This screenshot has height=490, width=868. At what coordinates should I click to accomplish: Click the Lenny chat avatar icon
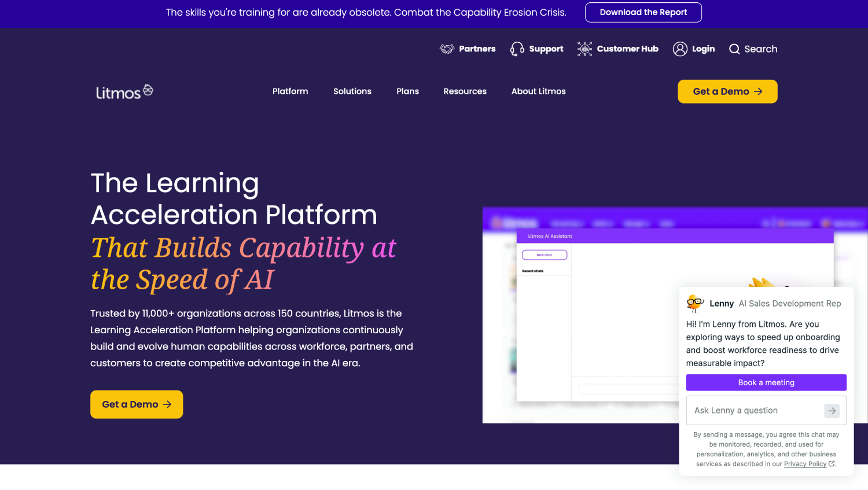(695, 303)
